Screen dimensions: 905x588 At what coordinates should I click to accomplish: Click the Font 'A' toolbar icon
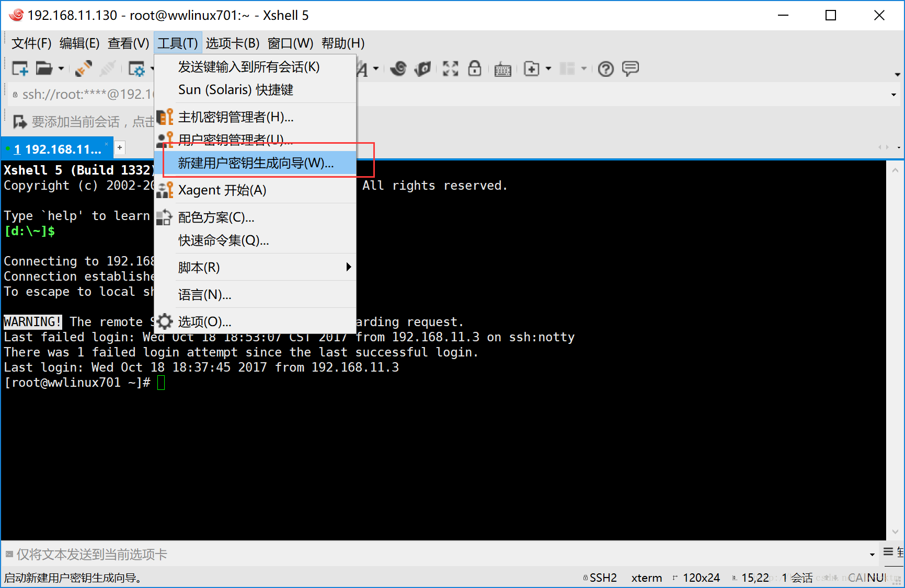pyautogui.click(x=362, y=68)
